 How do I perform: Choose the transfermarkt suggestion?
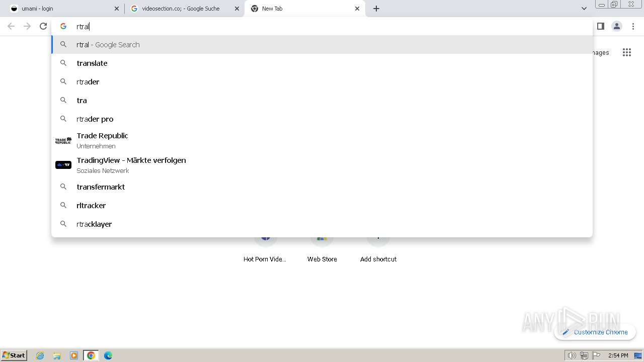point(322,187)
